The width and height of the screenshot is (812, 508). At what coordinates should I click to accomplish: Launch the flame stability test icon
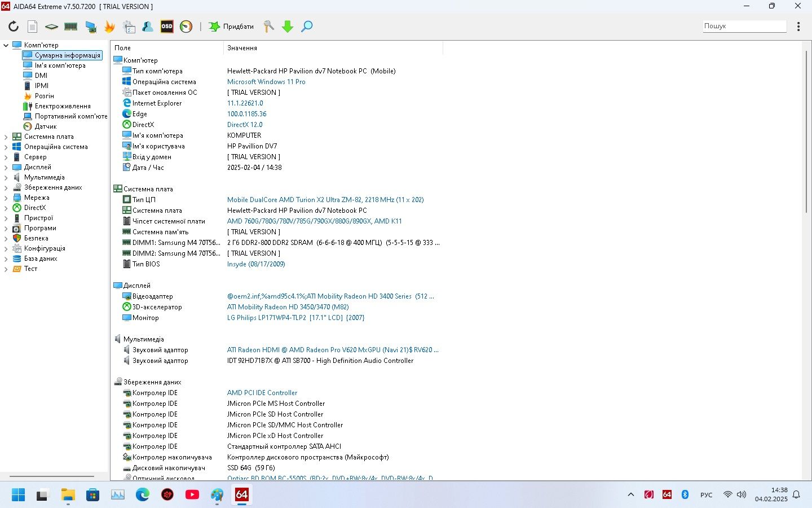click(x=109, y=27)
